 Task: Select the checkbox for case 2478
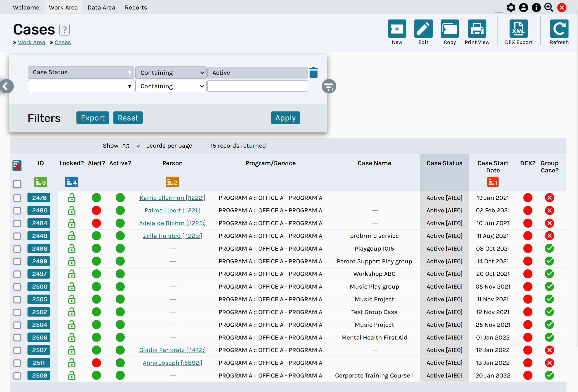17,198
